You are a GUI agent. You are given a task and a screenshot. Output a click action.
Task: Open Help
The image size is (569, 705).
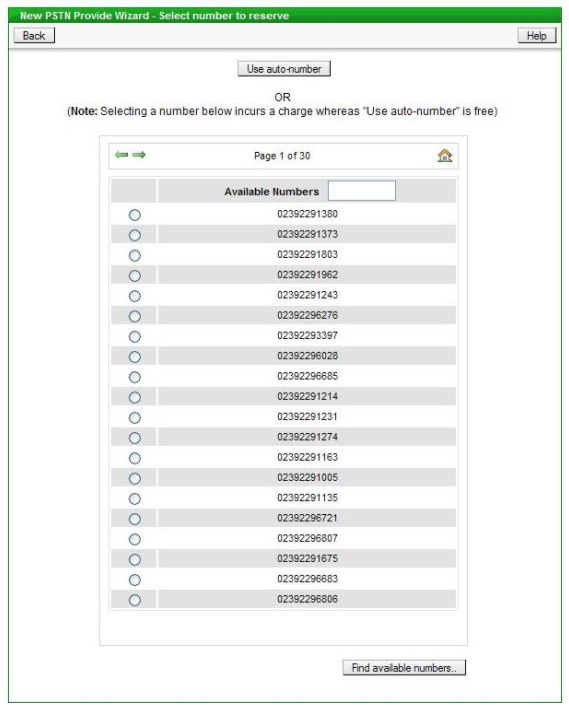[537, 36]
